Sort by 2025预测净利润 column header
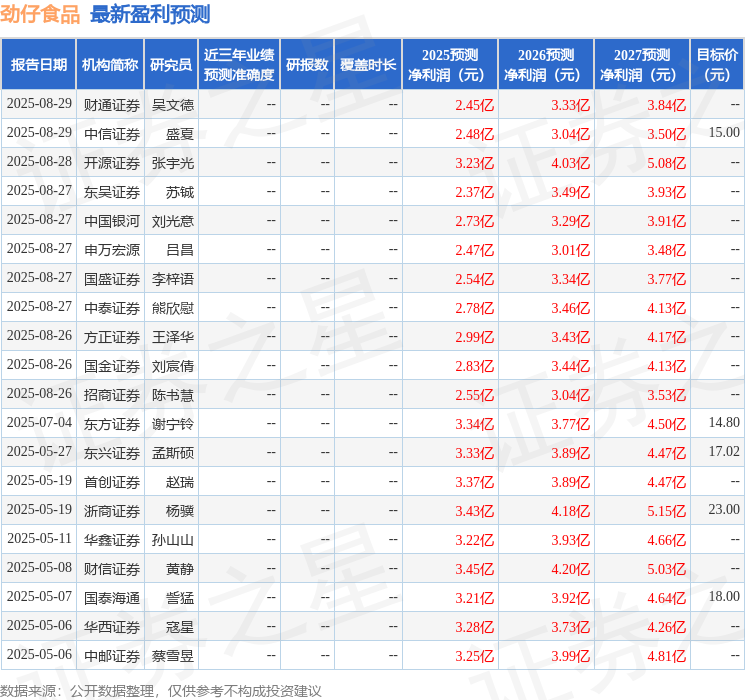The height and width of the screenshot is (700, 745). tap(450, 65)
